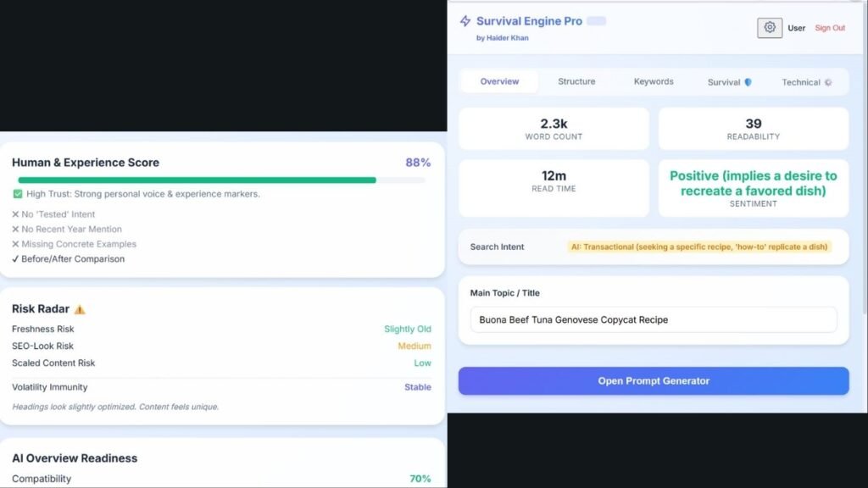Viewport: 868px width, 488px height.
Task: Click the Sign Out link
Action: tap(830, 27)
